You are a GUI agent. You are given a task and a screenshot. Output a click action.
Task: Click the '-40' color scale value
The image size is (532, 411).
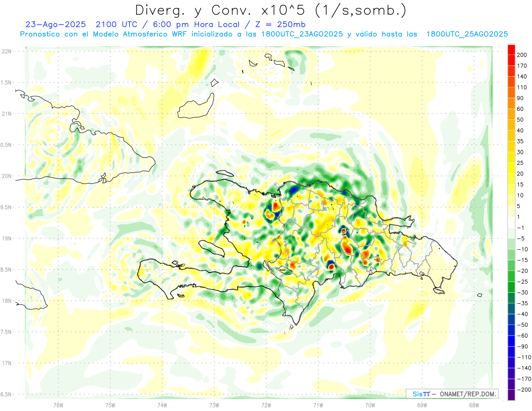522,314
